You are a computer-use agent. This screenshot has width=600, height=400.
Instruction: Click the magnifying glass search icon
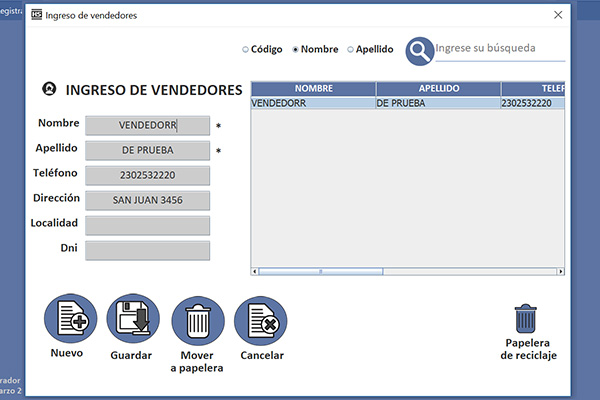pos(421,49)
